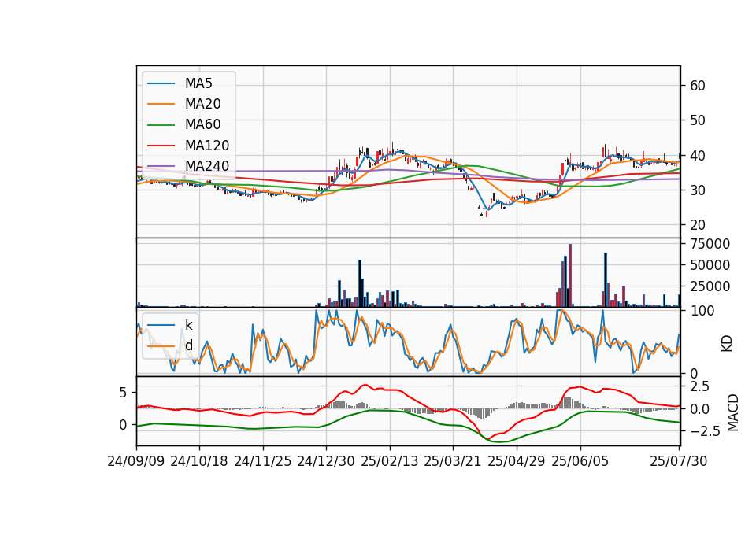Click the 24/12/30 date axis label

tap(326, 461)
